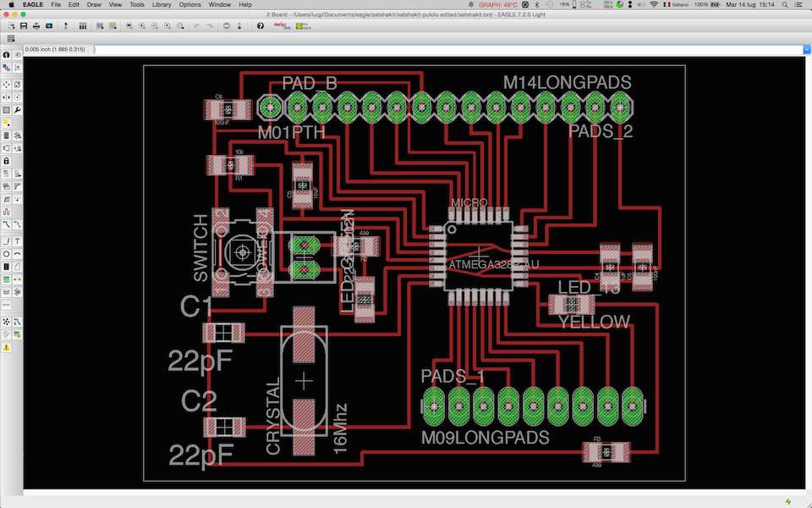The height and width of the screenshot is (508, 812).
Task: Select the Delete trash tool
Action: click(x=6, y=135)
